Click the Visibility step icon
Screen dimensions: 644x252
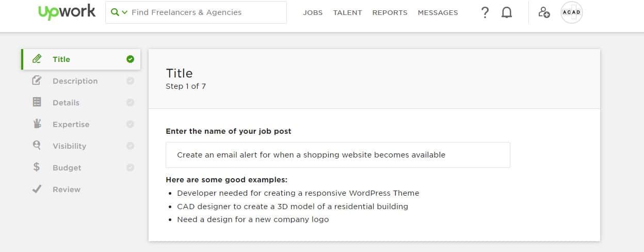click(37, 146)
